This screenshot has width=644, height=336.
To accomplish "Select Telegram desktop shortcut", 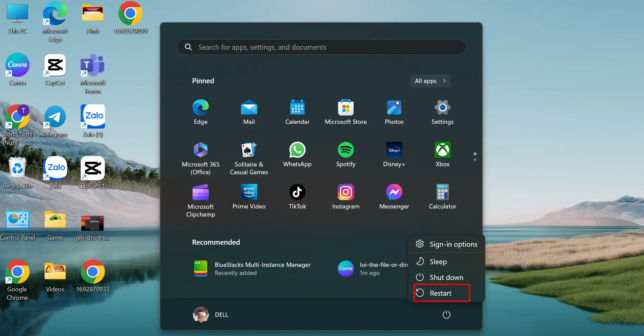I will tap(55, 122).
